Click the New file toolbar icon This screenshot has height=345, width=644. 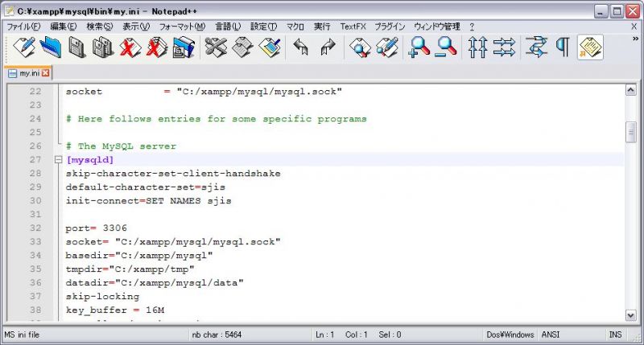23,48
